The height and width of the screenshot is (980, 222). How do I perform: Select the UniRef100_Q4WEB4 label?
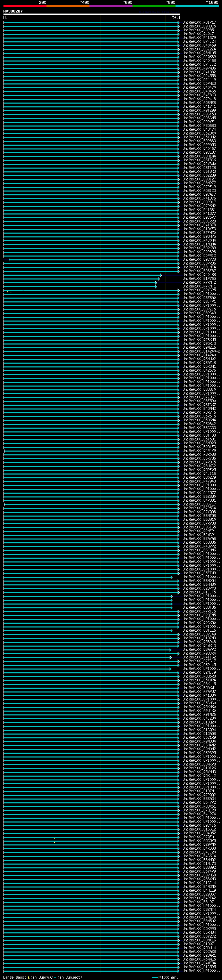click(199, 963)
